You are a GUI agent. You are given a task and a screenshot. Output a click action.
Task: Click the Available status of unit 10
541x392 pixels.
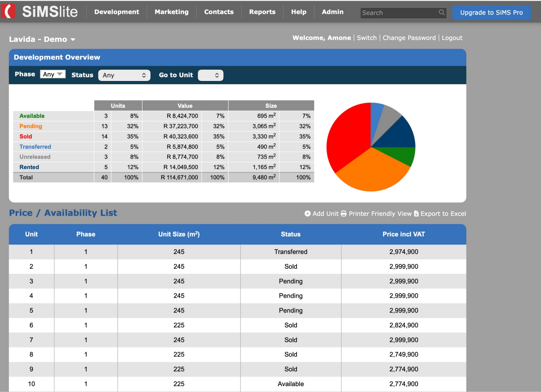291,384
